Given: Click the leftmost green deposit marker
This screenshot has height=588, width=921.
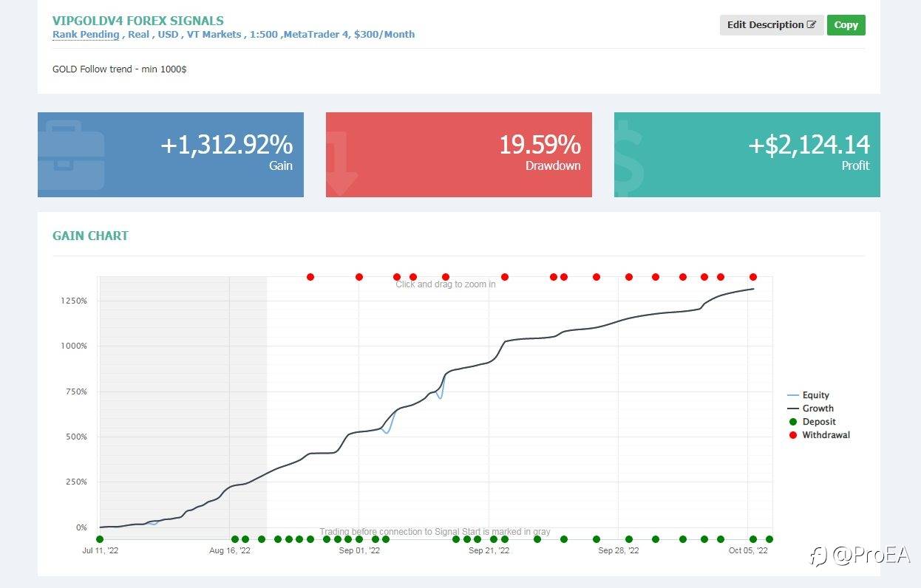Looking at the screenshot, I should [x=100, y=539].
